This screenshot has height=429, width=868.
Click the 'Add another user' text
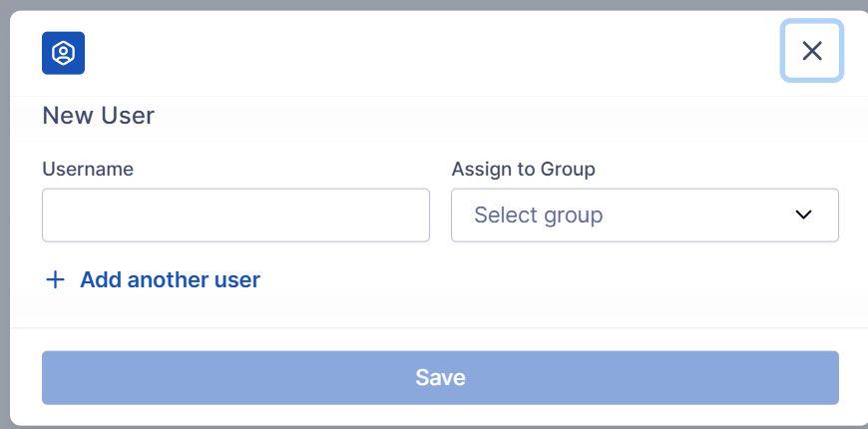[x=170, y=280]
